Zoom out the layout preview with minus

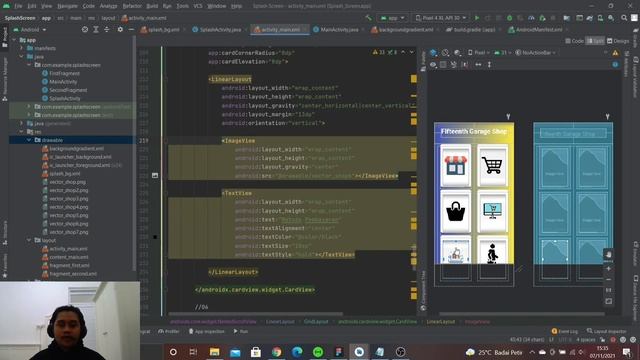[609, 280]
